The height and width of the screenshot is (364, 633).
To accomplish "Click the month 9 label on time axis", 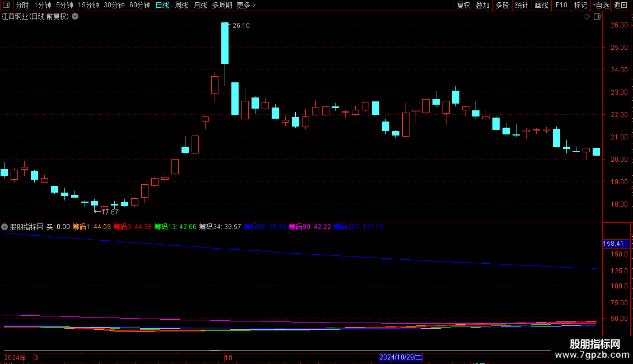I will [x=36, y=357].
